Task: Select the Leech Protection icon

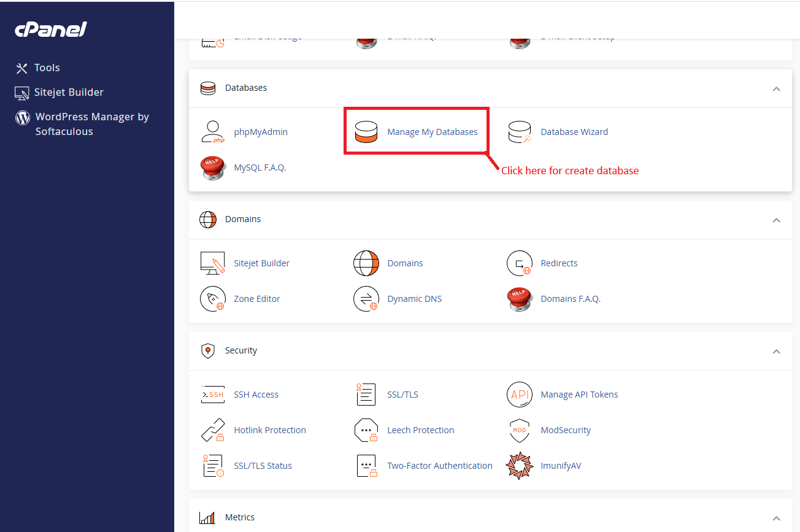Action: (366, 430)
